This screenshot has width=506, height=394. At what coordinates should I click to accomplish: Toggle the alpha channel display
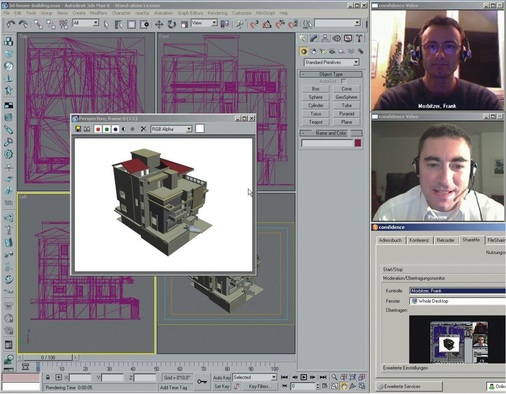tap(124, 129)
